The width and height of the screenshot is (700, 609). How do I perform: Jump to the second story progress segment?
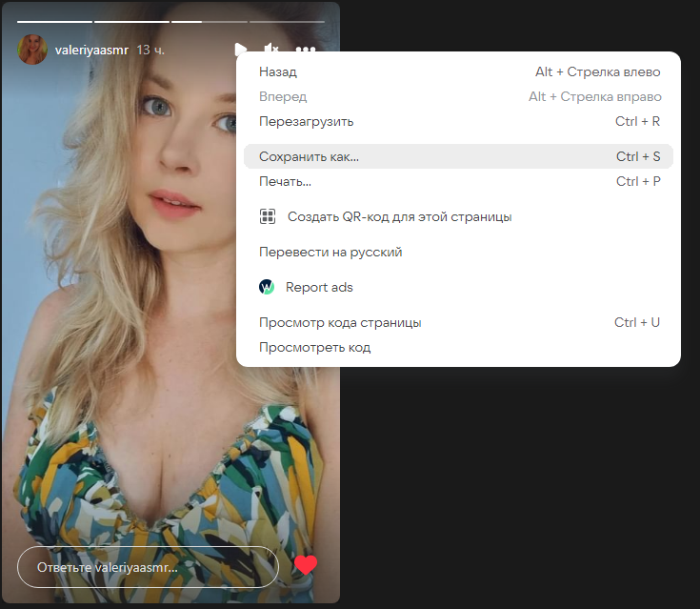click(x=131, y=22)
